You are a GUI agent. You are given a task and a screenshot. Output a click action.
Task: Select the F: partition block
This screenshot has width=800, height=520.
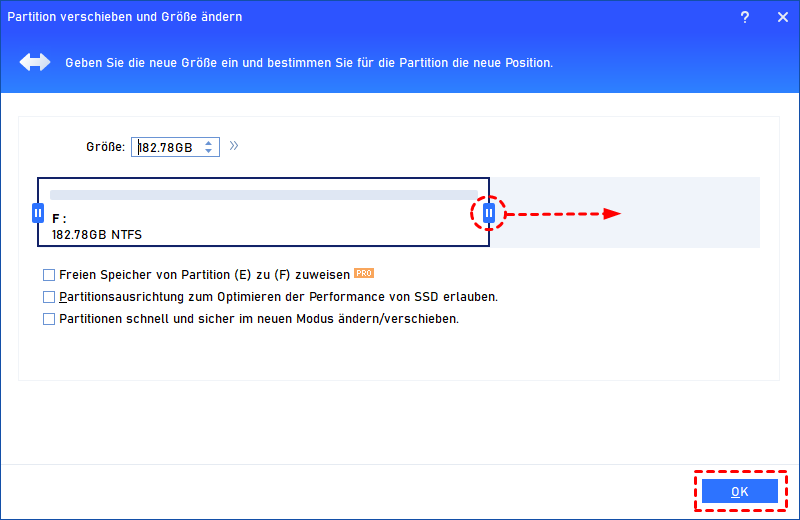click(x=263, y=212)
